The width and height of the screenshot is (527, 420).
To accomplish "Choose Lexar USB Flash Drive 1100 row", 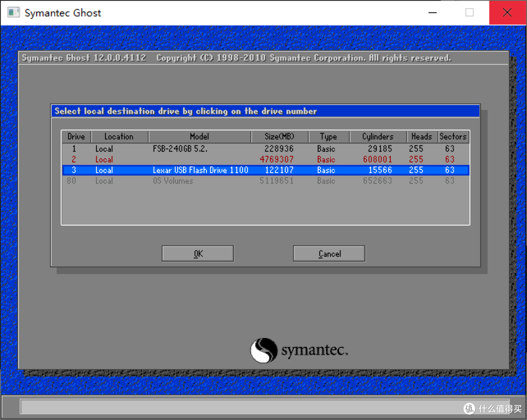I will [x=265, y=170].
